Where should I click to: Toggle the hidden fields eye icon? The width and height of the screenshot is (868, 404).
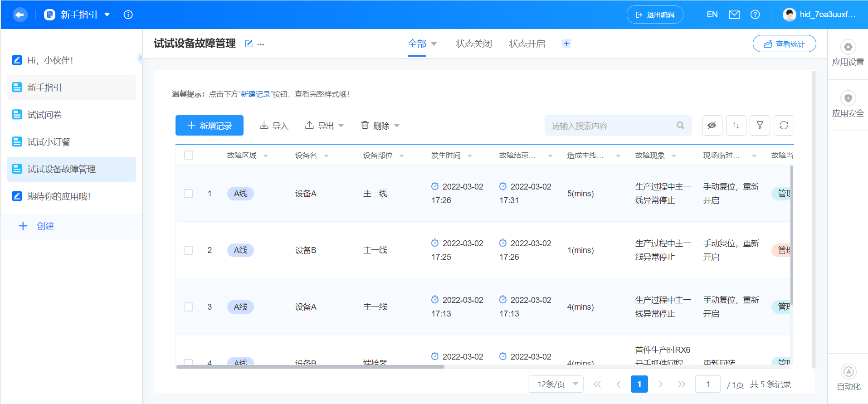click(x=712, y=126)
